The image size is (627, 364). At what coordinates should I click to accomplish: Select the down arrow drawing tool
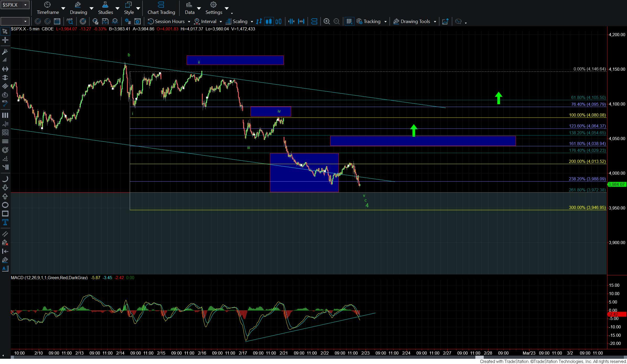coord(5,187)
